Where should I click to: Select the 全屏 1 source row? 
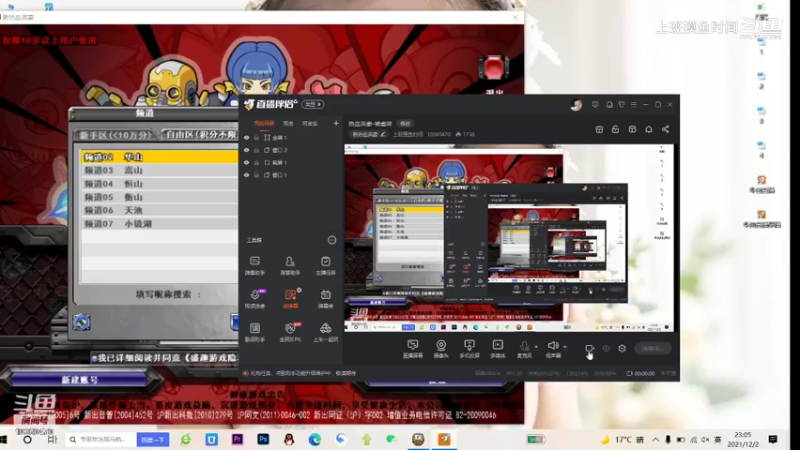pos(291,138)
